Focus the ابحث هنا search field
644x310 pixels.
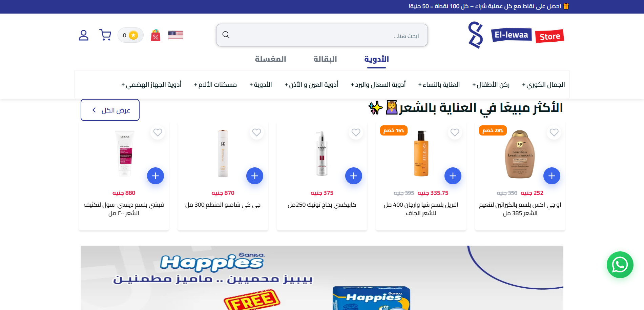(322, 35)
